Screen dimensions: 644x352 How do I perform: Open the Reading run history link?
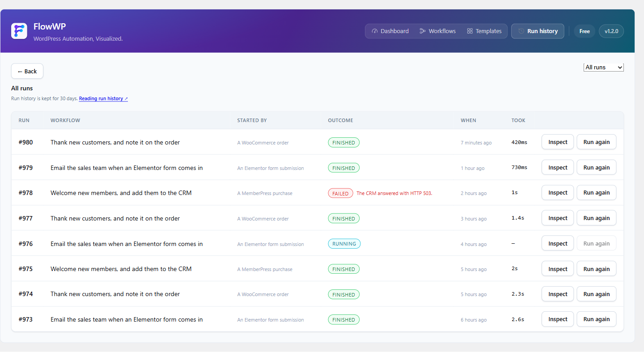tap(103, 98)
